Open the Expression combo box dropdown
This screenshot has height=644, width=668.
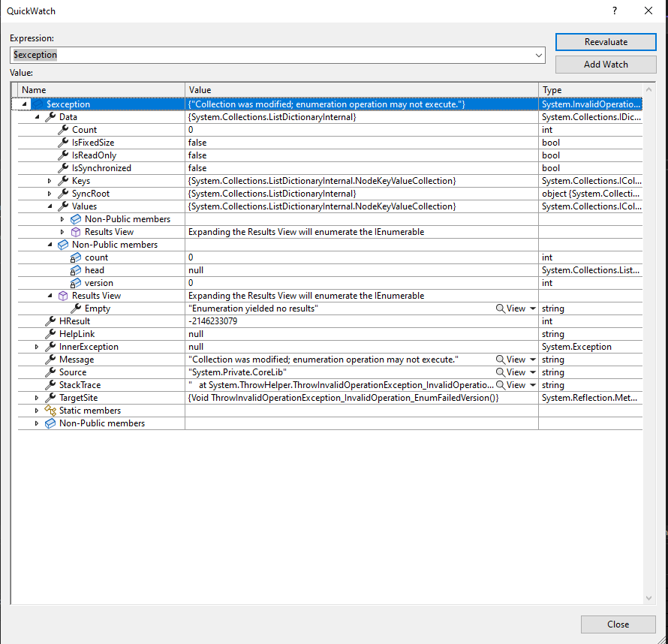pos(539,54)
